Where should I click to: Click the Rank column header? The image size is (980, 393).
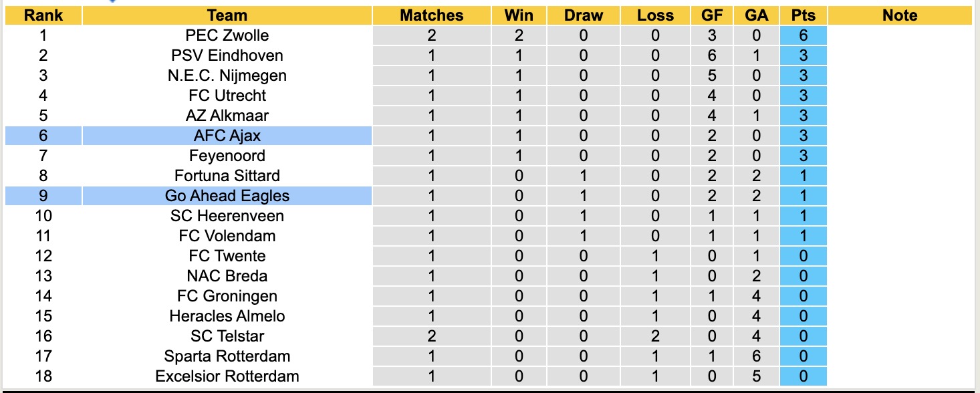[43, 15]
